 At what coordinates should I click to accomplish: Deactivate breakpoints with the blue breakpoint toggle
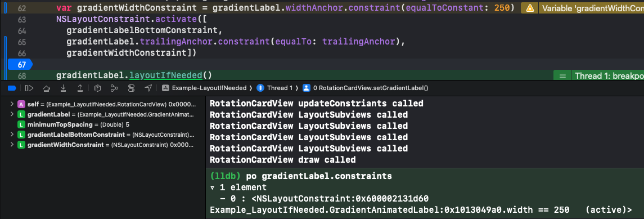point(12,88)
